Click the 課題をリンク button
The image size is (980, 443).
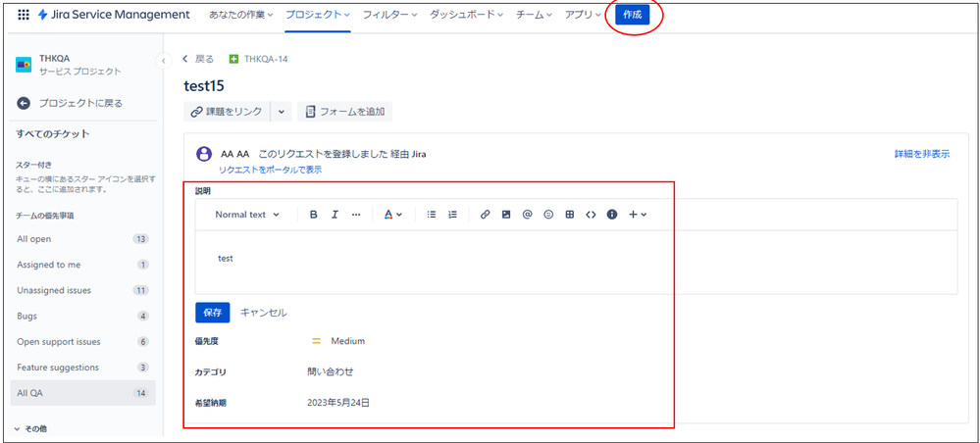pyautogui.click(x=228, y=112)
